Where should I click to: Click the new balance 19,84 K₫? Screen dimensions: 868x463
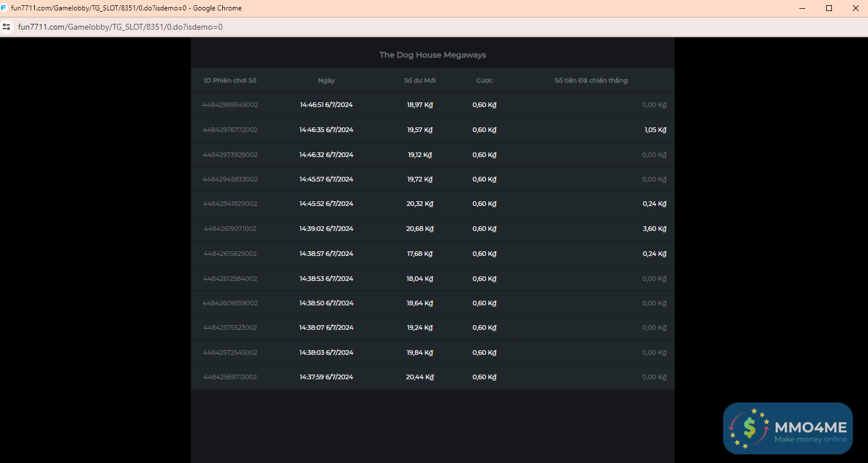tap(420, 352)
